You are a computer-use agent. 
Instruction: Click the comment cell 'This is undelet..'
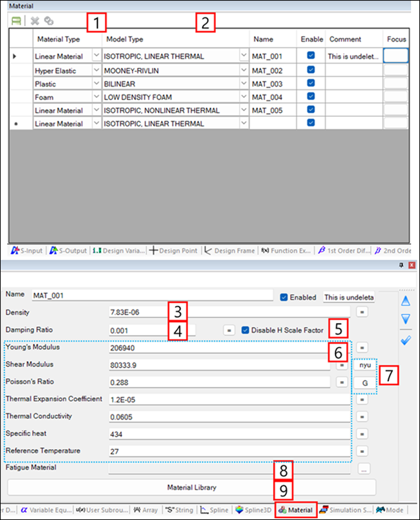coord(354,56)
